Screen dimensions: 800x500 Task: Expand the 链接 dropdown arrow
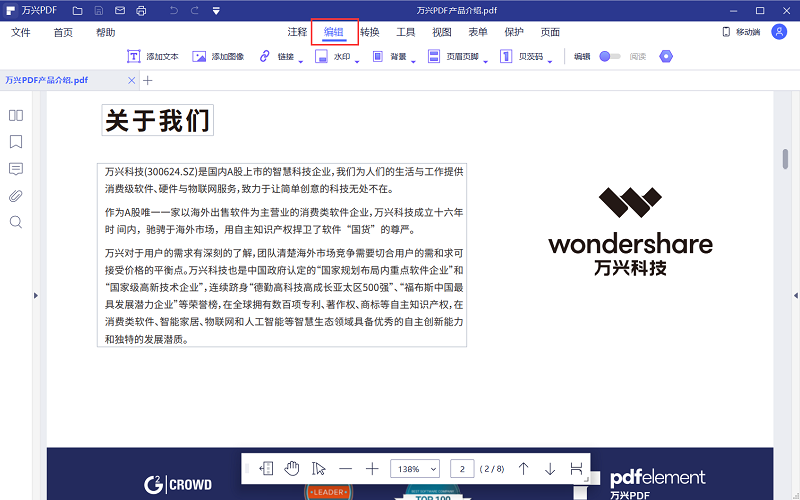point(301,62)
